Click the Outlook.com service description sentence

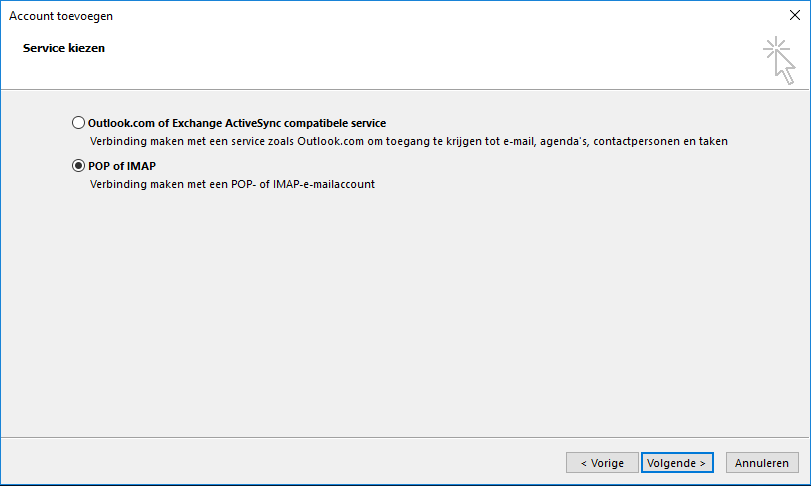tap(408, 141)
